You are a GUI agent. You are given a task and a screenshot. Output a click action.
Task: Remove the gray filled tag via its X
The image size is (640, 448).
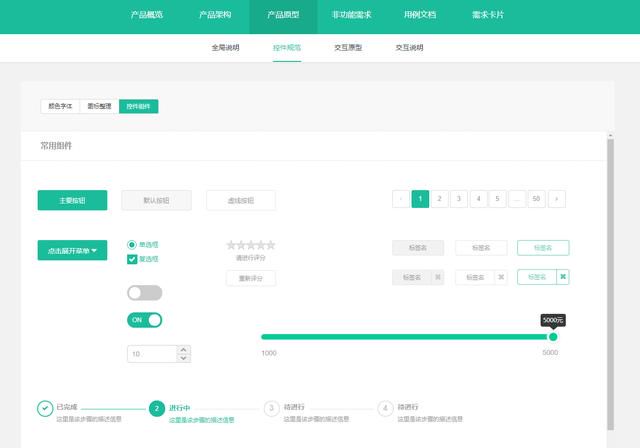[x=438, y=277]
